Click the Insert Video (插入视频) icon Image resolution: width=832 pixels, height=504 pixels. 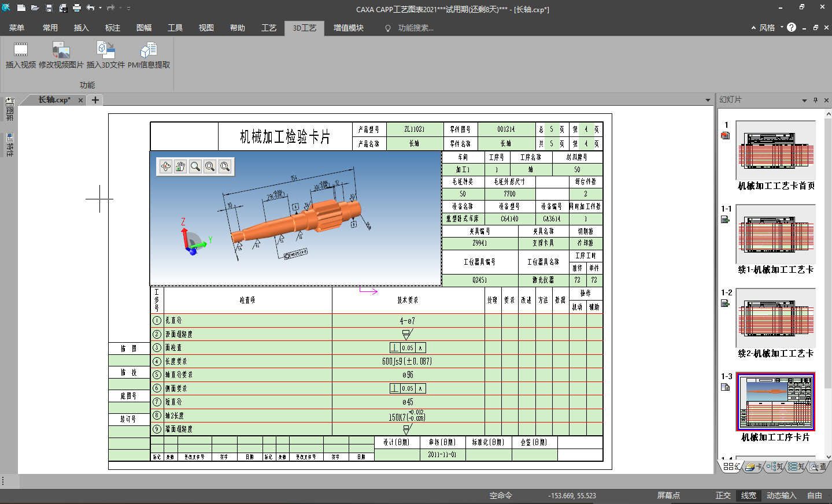[20, 50]
